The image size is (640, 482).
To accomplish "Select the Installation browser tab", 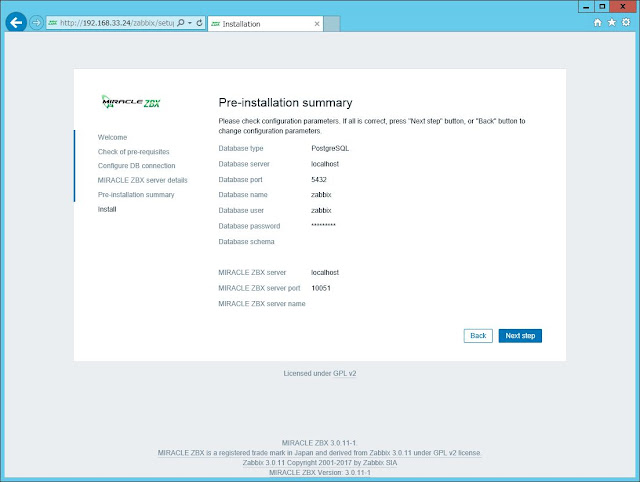I will click(265, 24).
